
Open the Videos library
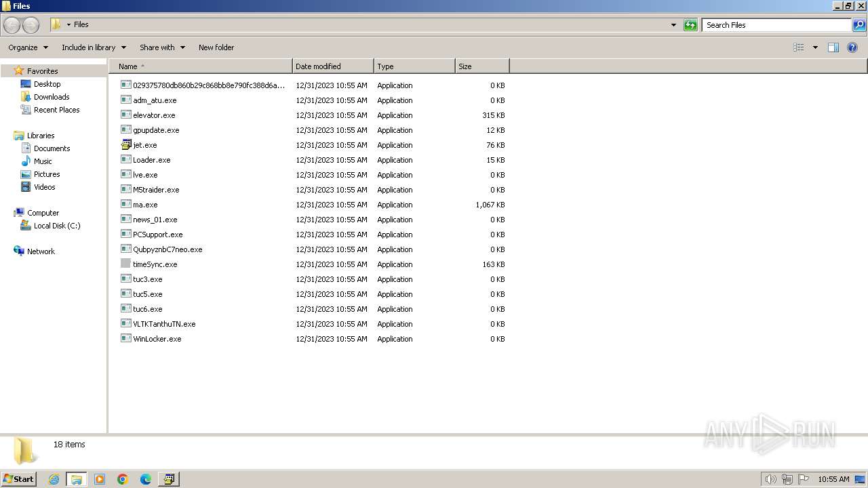coord(44,187)
